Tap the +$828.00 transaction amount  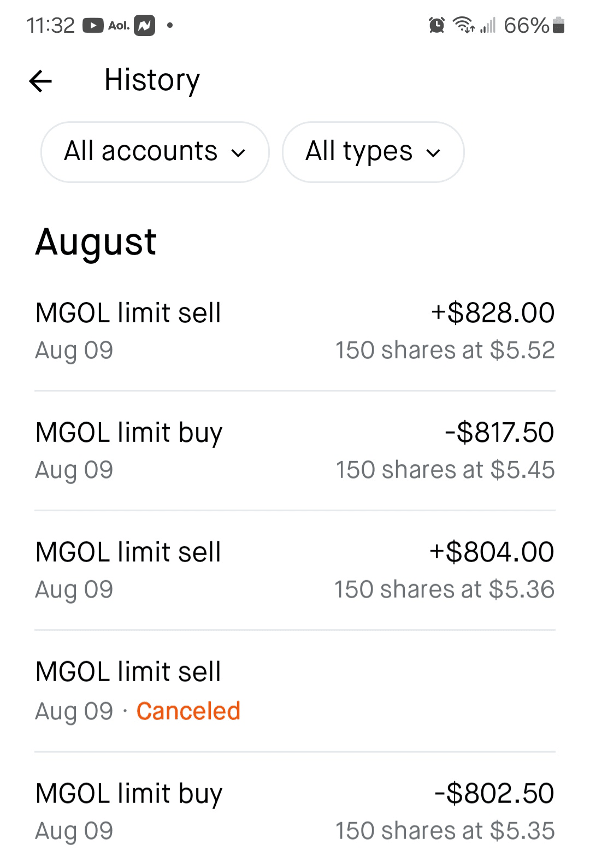tap(492, 313)
